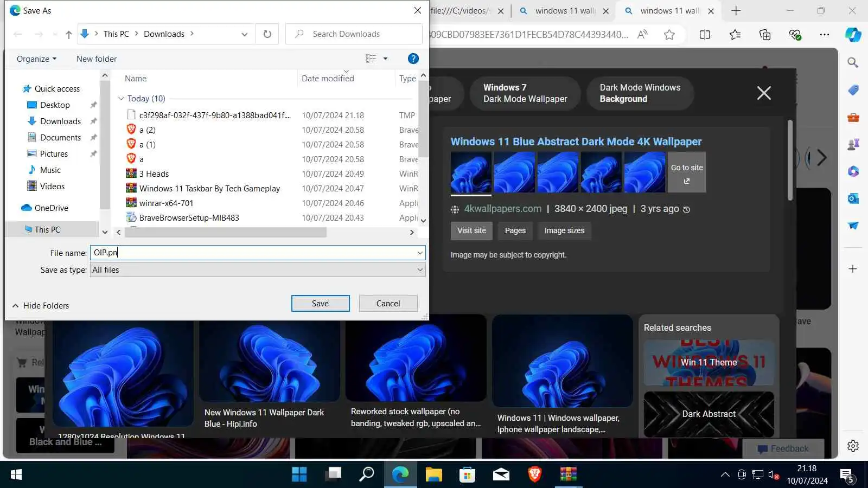868x488 pixels.
Task: Create a New folder
Action: click(x=97, y=59)
